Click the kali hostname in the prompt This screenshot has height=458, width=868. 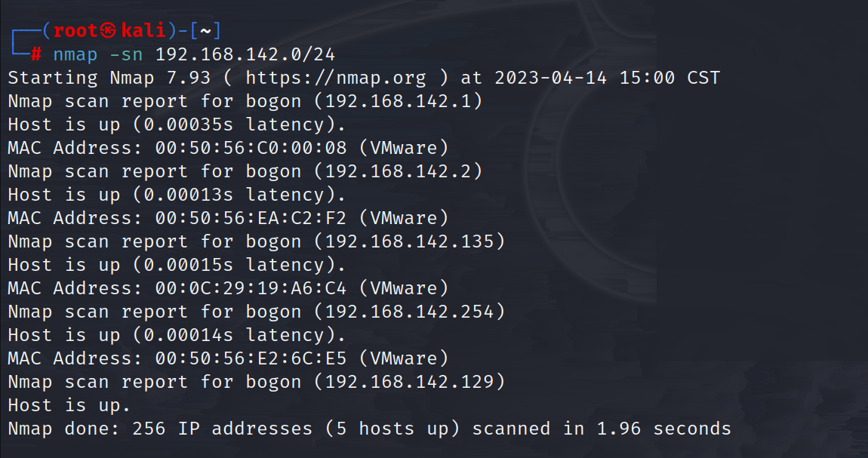coord(145,31)
